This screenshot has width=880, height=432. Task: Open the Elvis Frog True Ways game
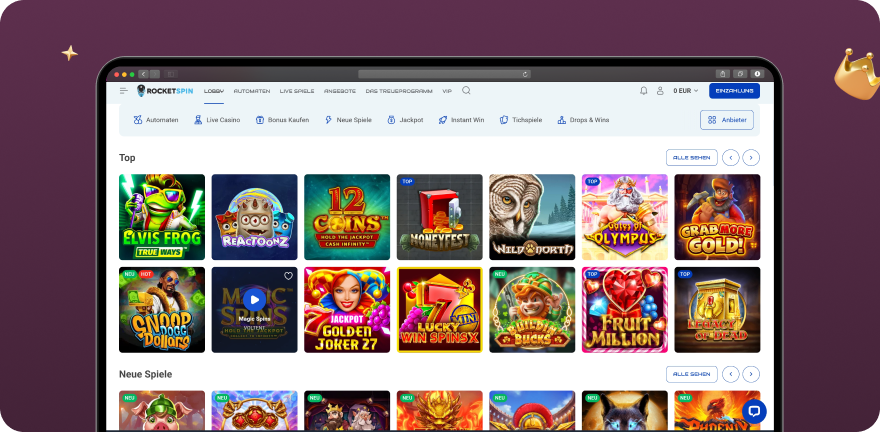click(162, 217)
